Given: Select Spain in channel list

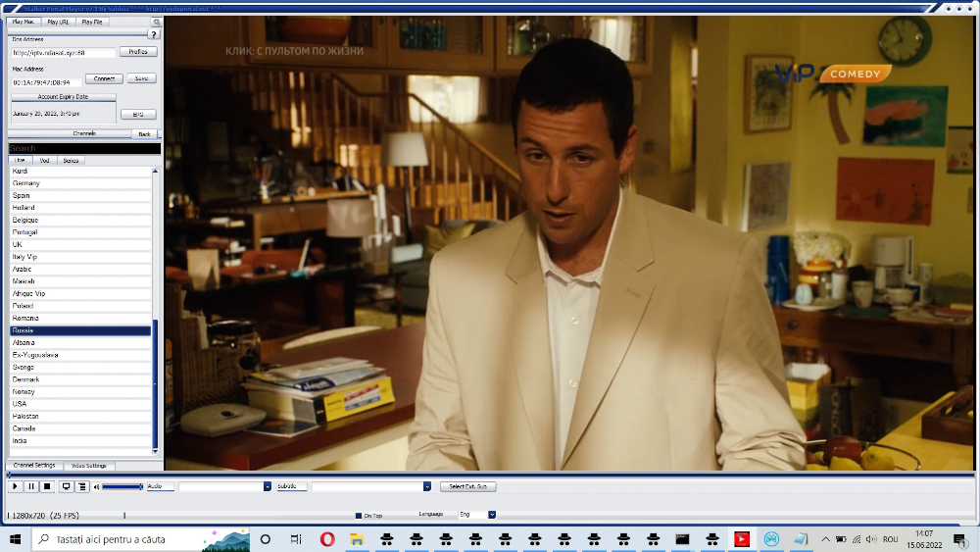Looking at the screenshot, I should coord(80,196).
